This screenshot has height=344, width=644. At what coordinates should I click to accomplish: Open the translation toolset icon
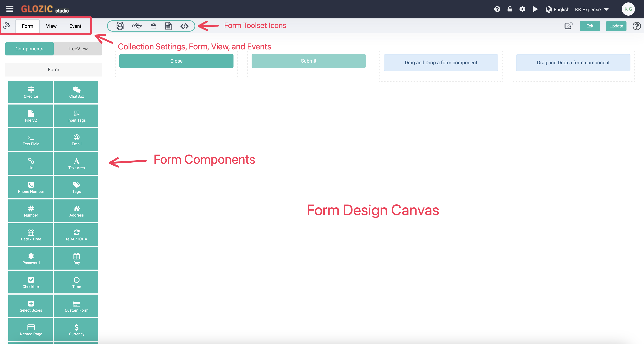tap(120, 26)
